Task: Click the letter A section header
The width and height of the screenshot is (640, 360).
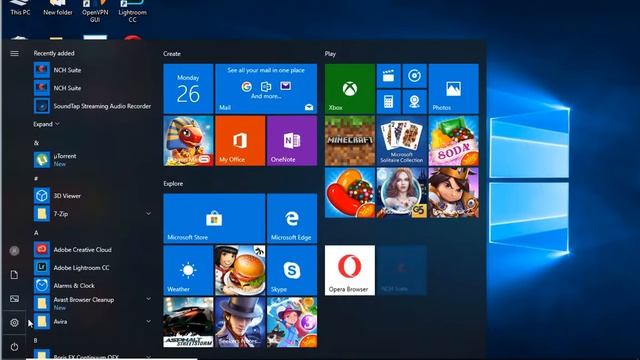Action: [x=36, y=233]
